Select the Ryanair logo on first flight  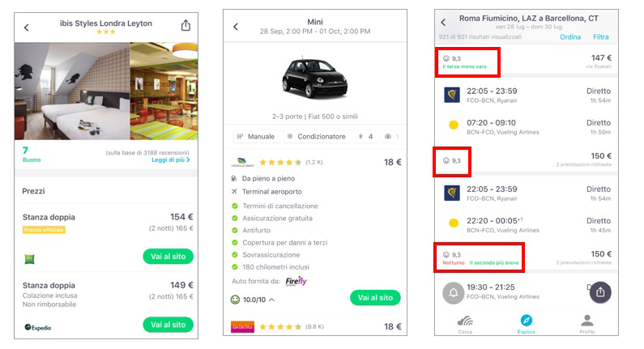[x=452, y=95]
